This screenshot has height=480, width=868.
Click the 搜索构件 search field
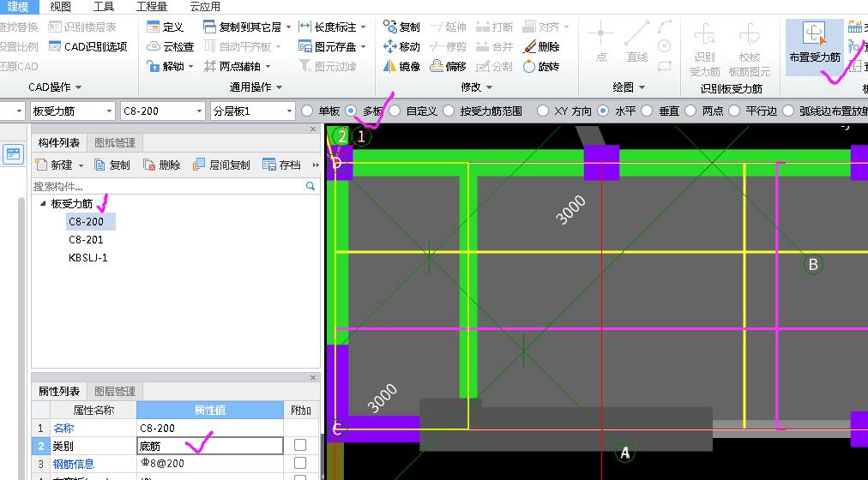pyautogui.click(x=168, y=186)
